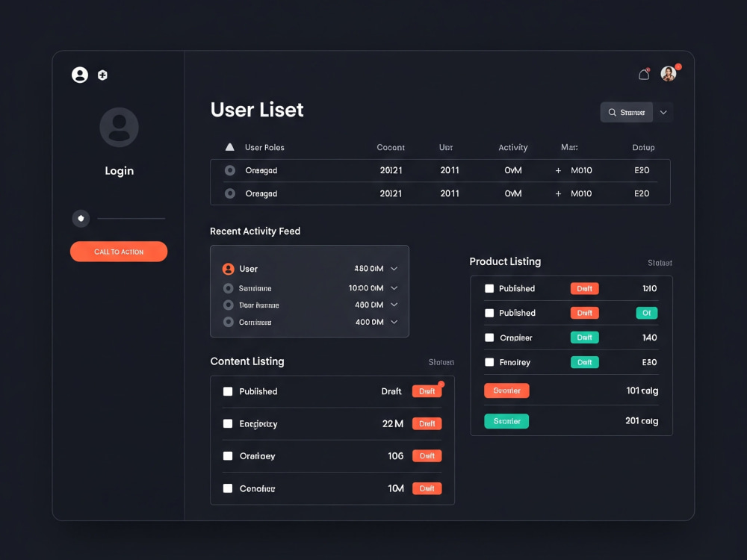747x560 pixels.
Task: Check the Oratiaey checkbox
Action: click(x=228, y=456)
